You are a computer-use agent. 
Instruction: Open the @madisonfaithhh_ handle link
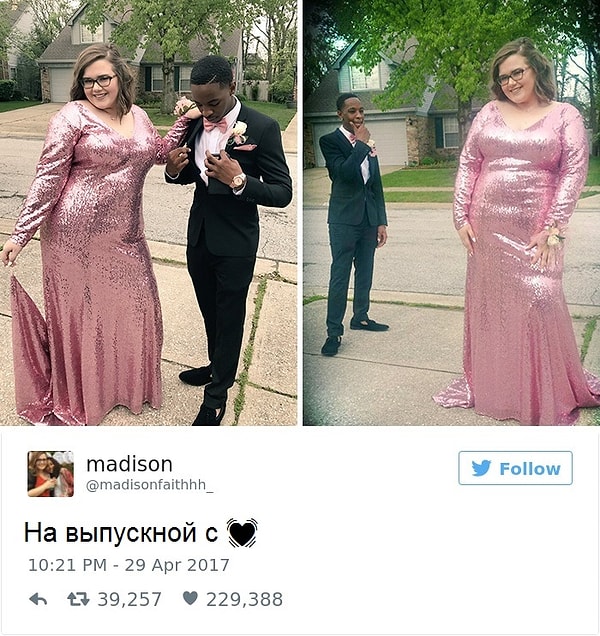coord(149,486)
